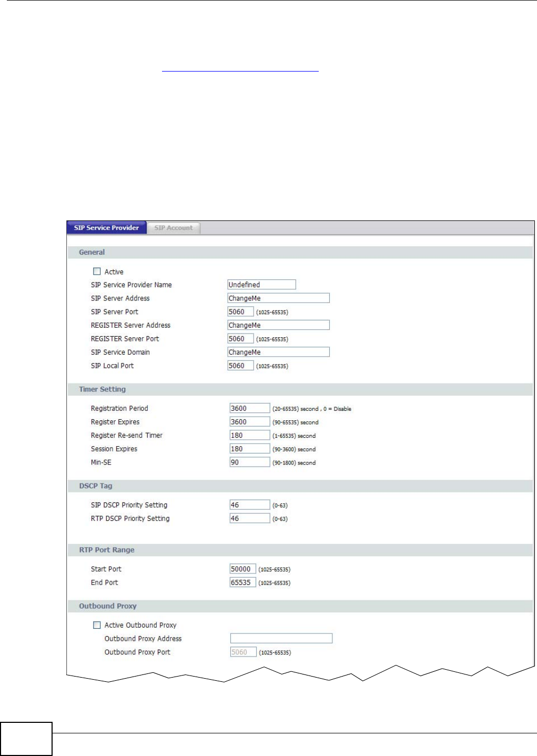Select the '0 = Disable' hint text
The width and height of the screenshot is (537, 756).
tap(337, 409)
